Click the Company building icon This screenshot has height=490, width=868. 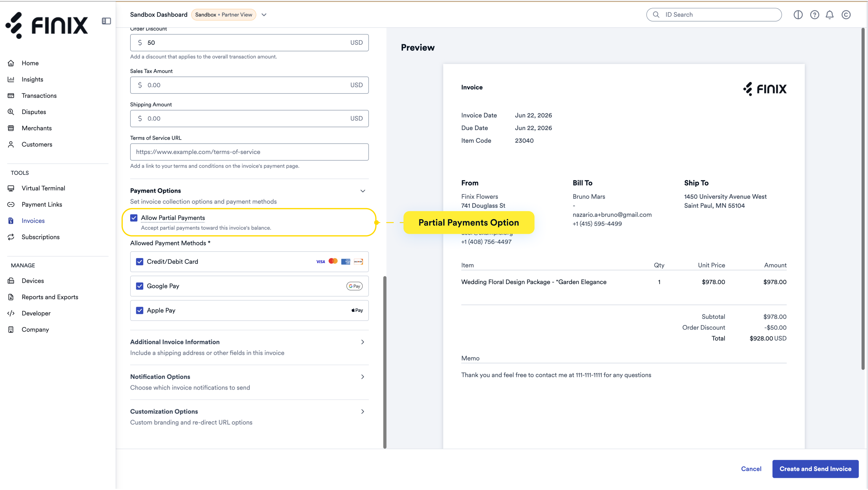[x=11, y=329]
